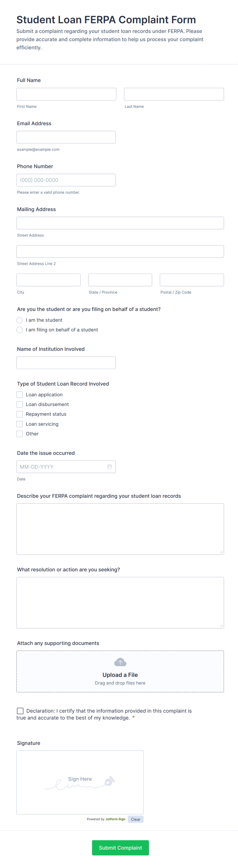Click the Email Address text box

point(66,137)
